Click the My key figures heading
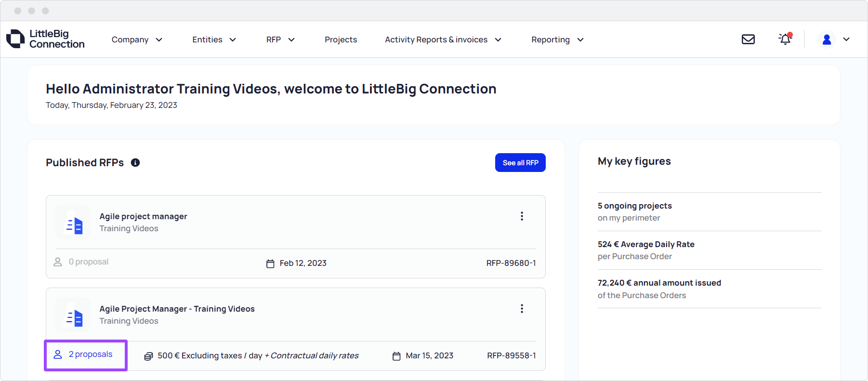Image resolution: width=868 pixels, height=381 pixels. click(634, 161)
